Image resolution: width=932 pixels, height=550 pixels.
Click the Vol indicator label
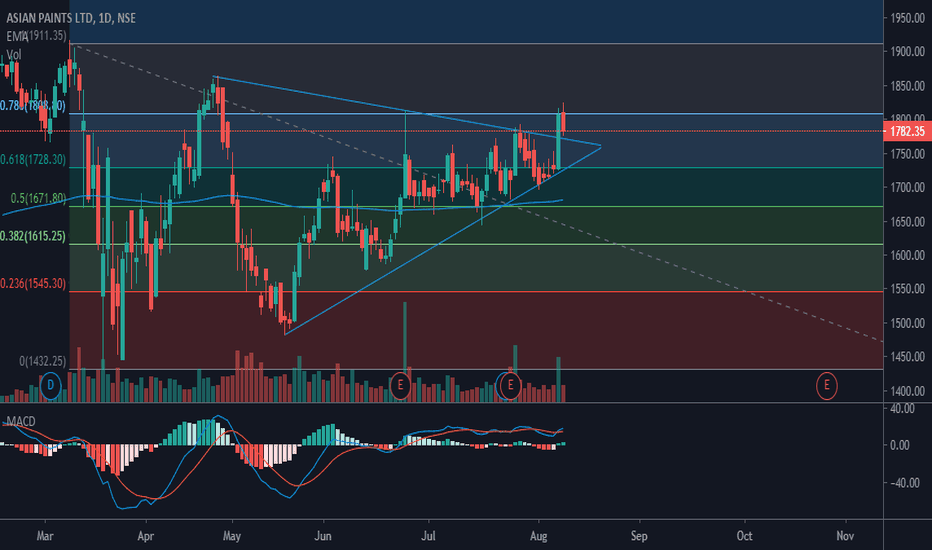tap(14, 55)
